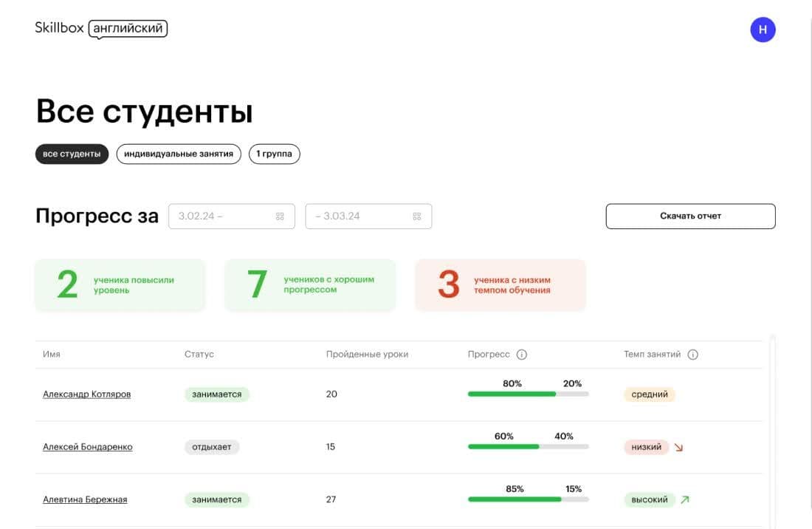Viewport: 812px width, 529px height.
Task: Open Александр Котляров student profile link
Action: 86,395
